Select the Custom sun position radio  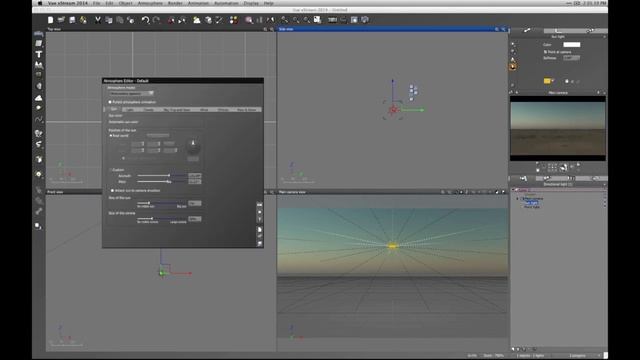coord(110,170)
